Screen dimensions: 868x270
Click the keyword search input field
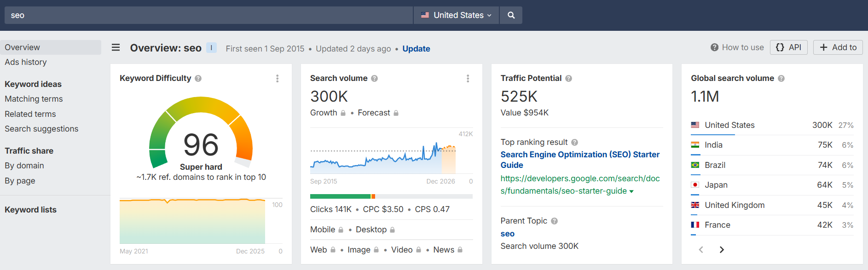[x=207, y=15]
